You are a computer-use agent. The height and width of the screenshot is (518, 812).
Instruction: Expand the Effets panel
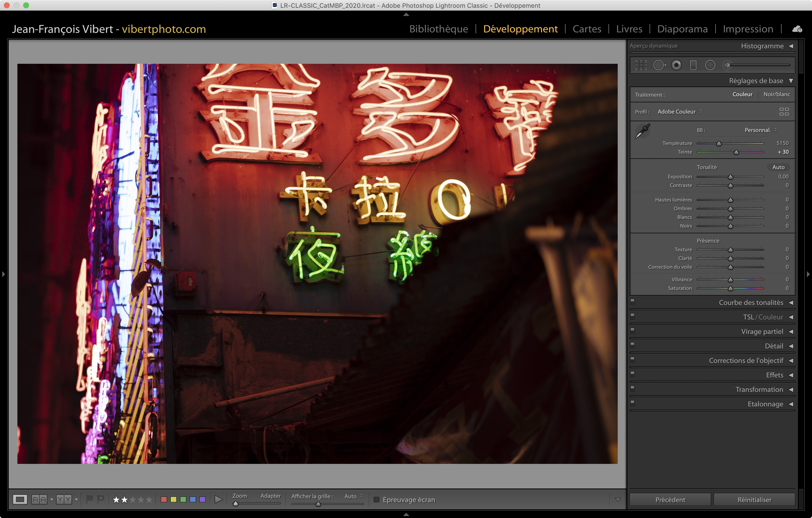coord(774,375)
